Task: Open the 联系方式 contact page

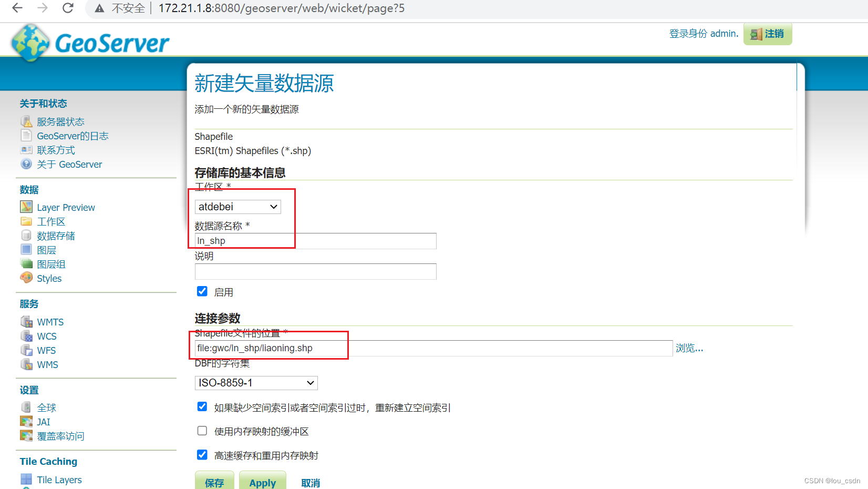Action: point(56,150)
